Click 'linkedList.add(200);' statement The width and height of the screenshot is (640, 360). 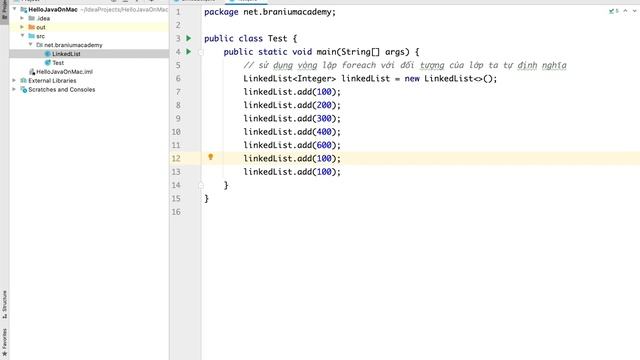(292, 105)
